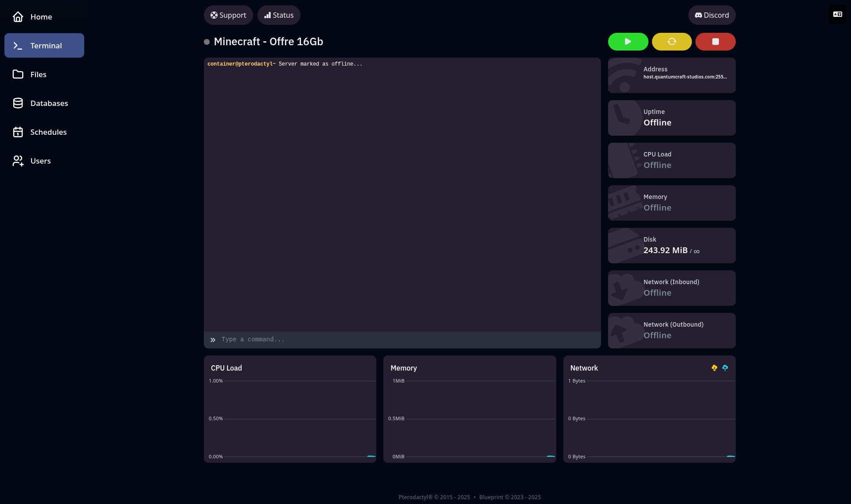Click the yellow inbound cloud icon on Network chart
Viewport: 851px width, 504px height.
[x=714, y=368]
